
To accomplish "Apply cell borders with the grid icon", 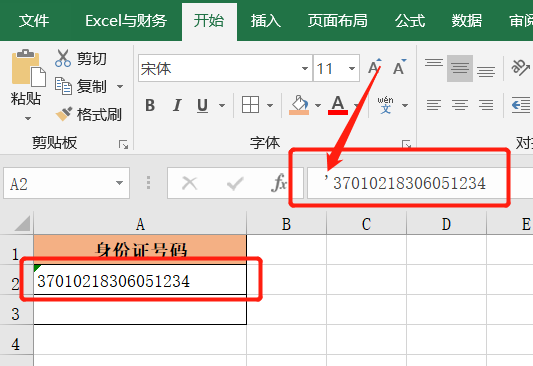I will click(x=250, y=105).
